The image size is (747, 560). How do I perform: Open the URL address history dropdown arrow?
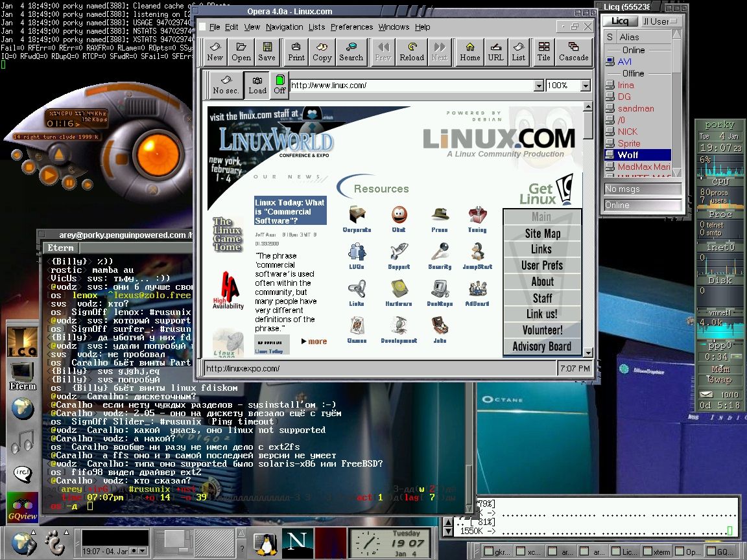pos(538,86)
